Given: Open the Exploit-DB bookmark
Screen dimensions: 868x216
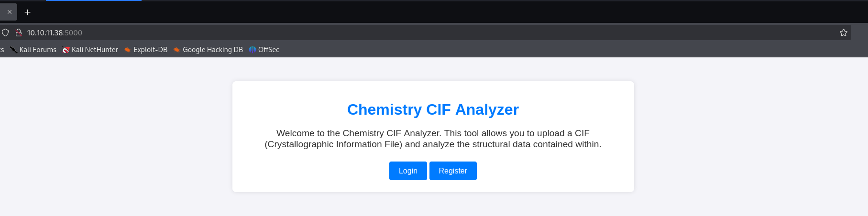Looking at the screenshot, I should (x=146, y=50).
